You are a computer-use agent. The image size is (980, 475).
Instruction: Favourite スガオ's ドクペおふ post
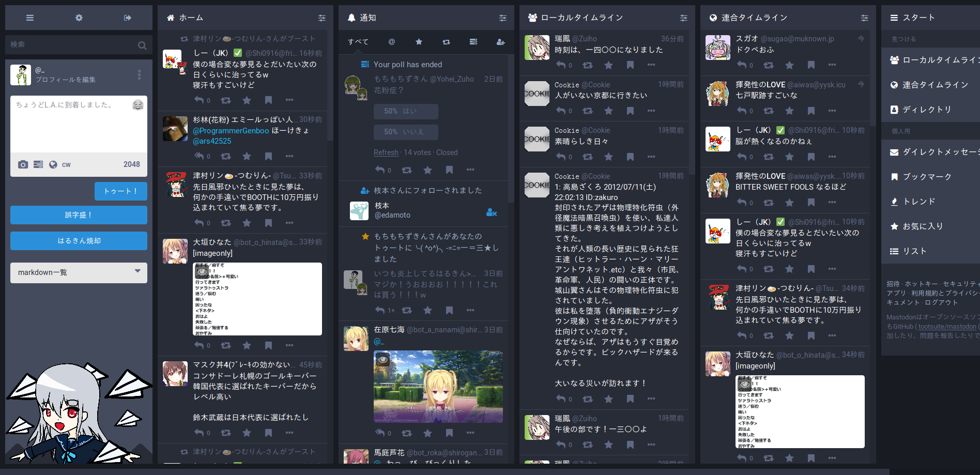point(789,65)
